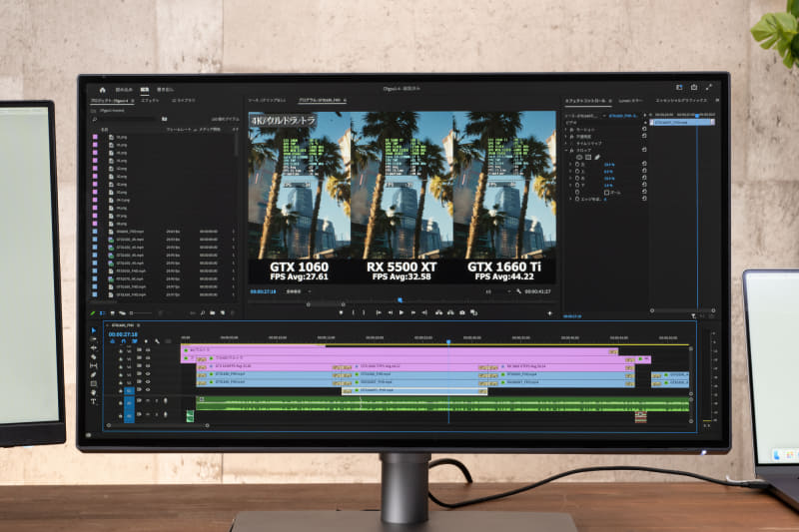Create a New Bin in the Project panel
The width and height of the screenshot is (799, 532).
tap(213, 313)
